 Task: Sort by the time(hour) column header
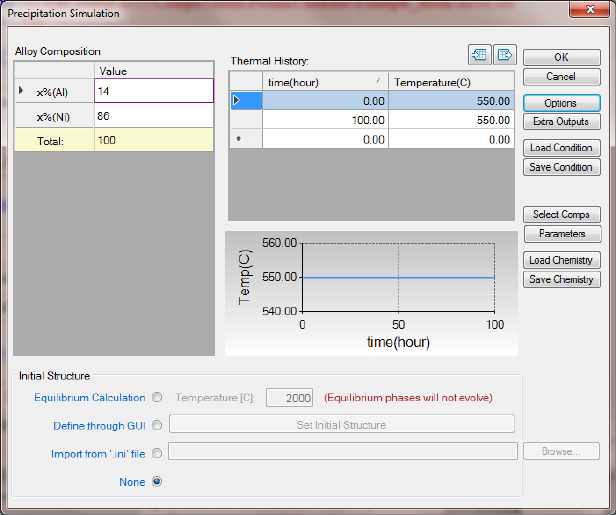[x=325, y=82]
